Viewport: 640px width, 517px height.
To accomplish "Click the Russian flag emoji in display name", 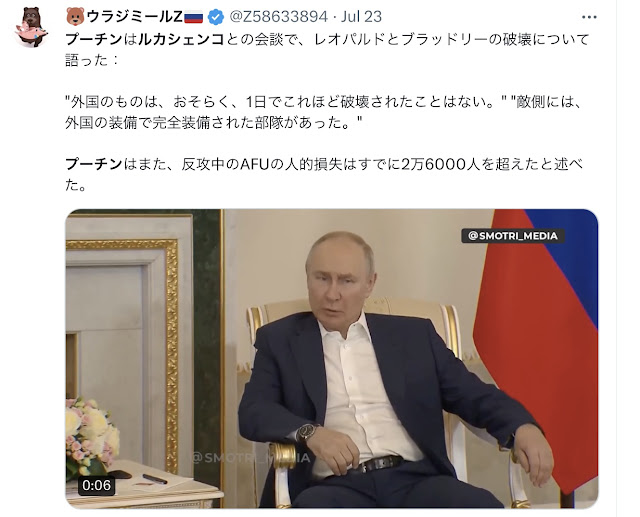I will pyautogui.click(x=193, y=17).
